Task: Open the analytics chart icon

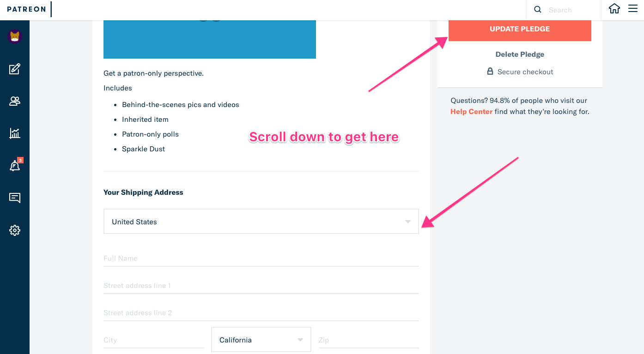Action: [15, 133]
